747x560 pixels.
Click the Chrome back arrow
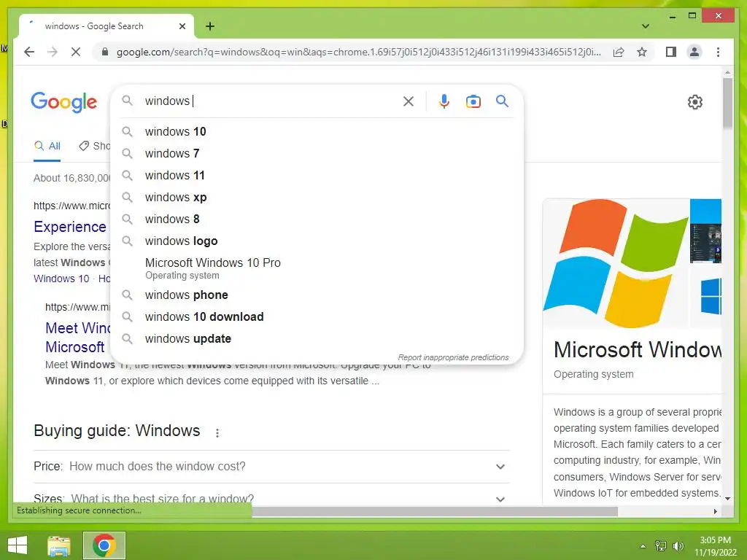pos(29,52)
